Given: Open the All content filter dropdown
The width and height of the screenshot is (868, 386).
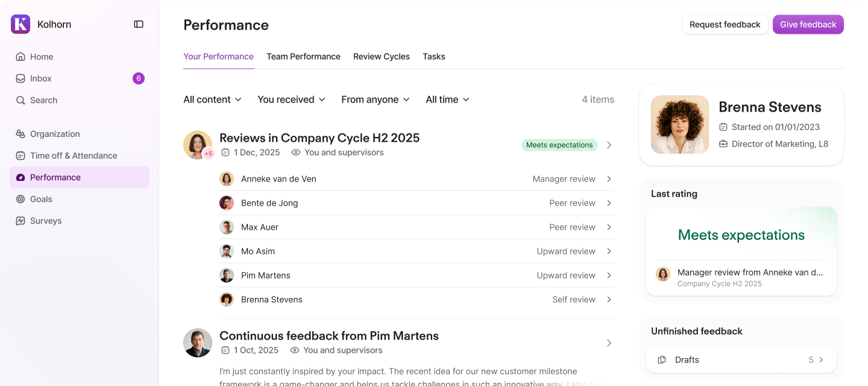Looking at the screenshot, I should (x=213, y=100).
